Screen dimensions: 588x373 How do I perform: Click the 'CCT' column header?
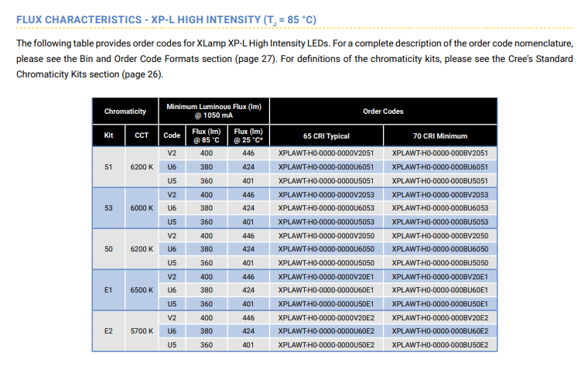click(x=142, y=135)
